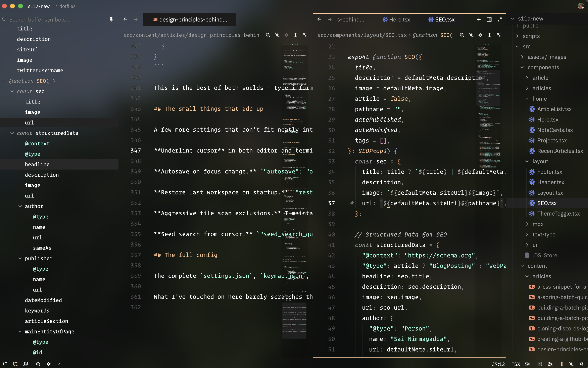
Task: Open project-wide search magnifier in status bar
Action: click(38, 364)
